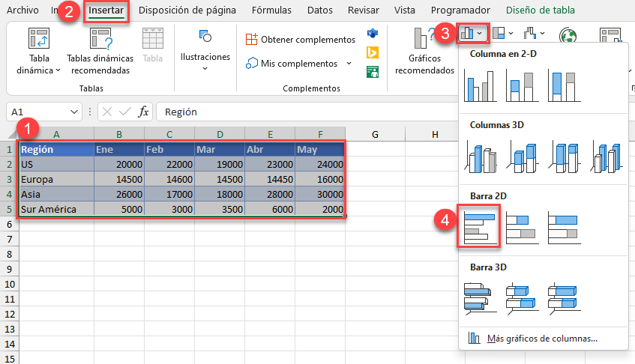
Task: Click cell with value 3500
Action: 220,209
